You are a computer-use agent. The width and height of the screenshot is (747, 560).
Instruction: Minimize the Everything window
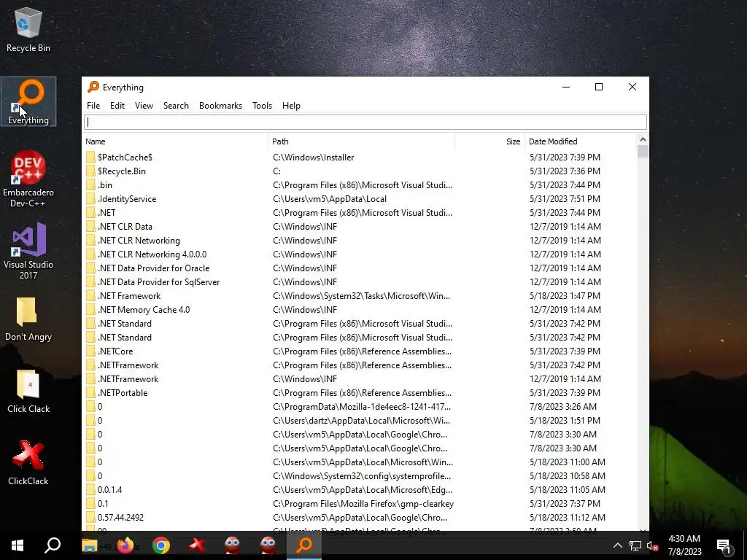point(566,87)
